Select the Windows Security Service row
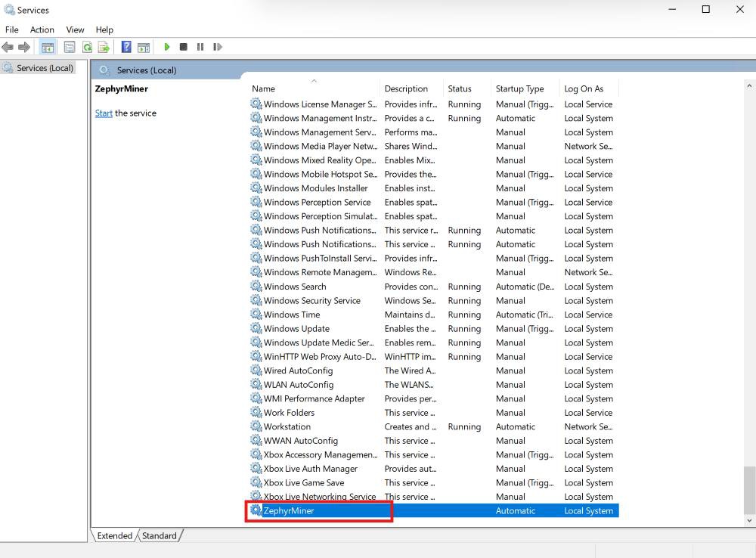Viewport: 756px width, 558px height. click(x=433, y=300)
